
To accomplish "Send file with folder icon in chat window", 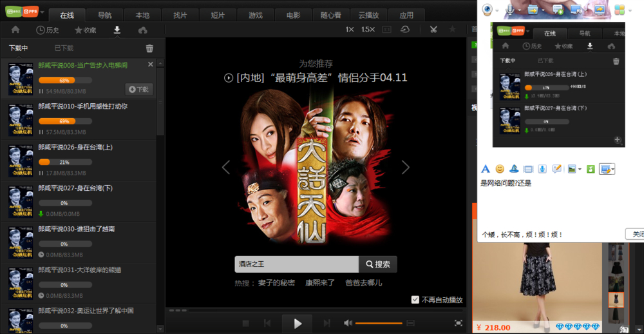I will pos(533,9).
